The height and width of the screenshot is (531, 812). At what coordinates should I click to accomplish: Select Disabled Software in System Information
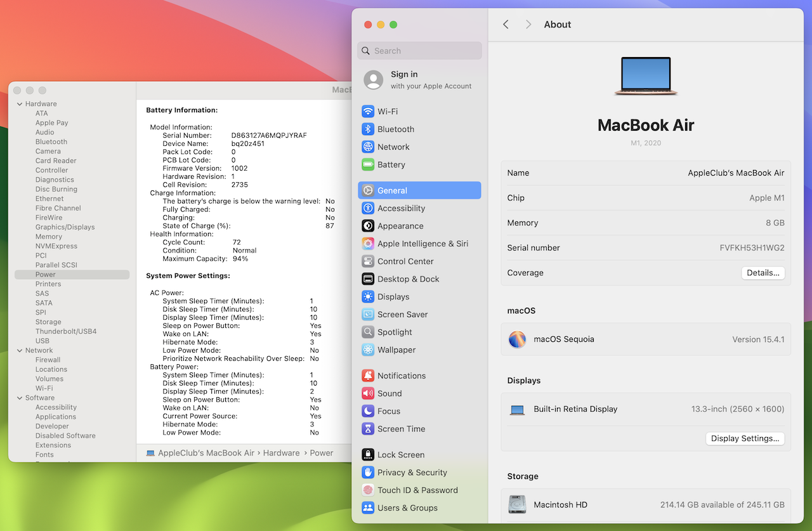click(65, 436)
